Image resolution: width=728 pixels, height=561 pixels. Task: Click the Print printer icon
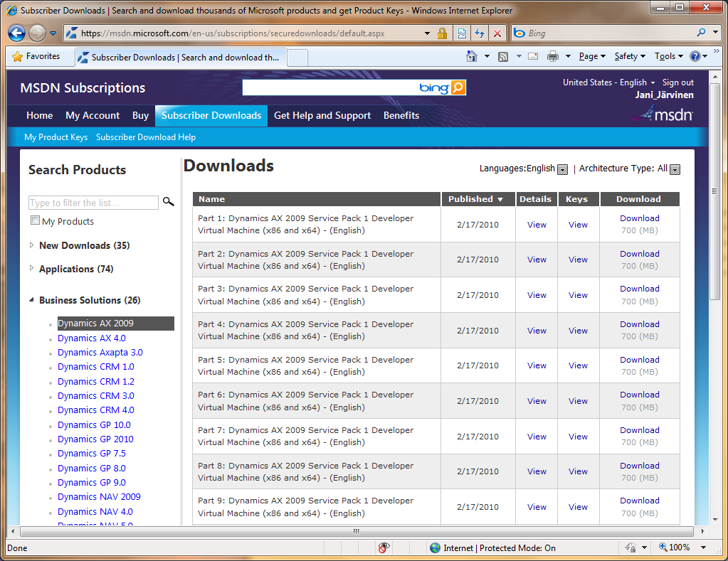pos(553,57)
